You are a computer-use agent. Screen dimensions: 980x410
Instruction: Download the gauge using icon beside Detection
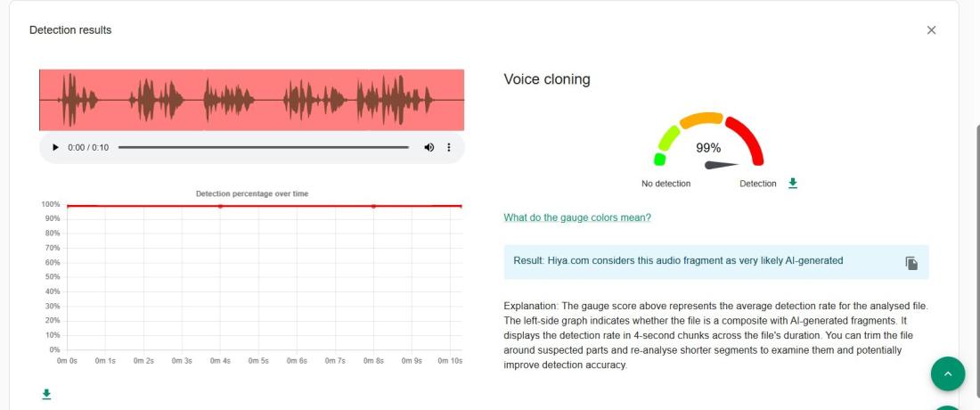pyautogui.click(x=793, y=184)
